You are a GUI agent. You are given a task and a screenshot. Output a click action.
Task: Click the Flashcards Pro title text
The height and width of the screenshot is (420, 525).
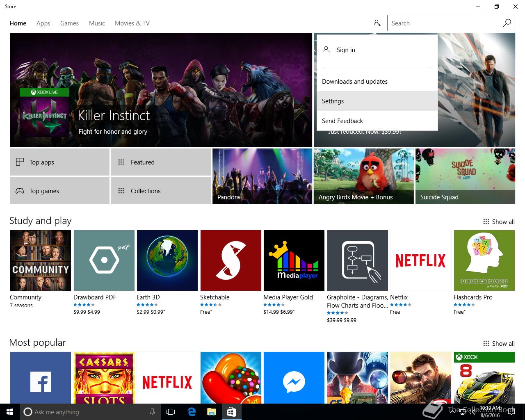click(473, 297)
